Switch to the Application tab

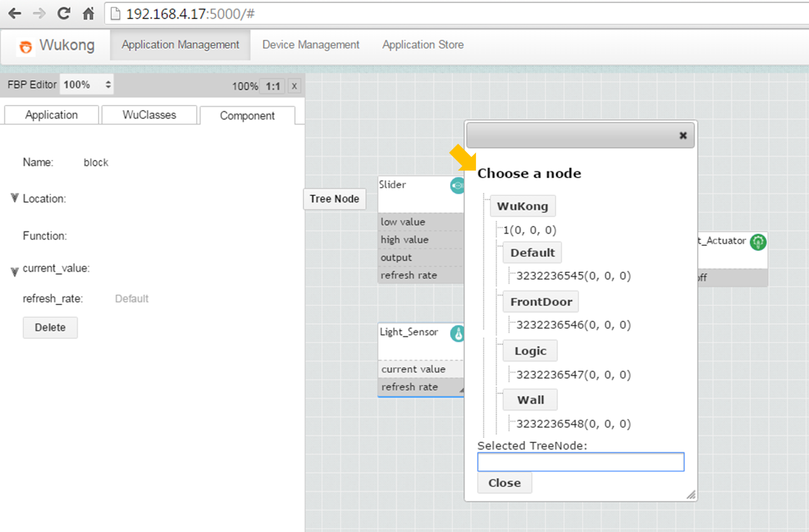(52, 115)
